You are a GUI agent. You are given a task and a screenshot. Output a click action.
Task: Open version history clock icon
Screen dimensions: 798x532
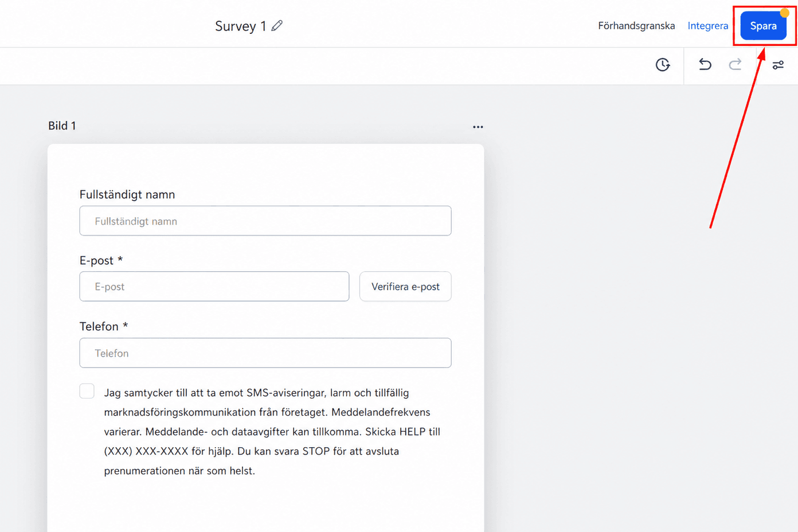pos(663,65)
